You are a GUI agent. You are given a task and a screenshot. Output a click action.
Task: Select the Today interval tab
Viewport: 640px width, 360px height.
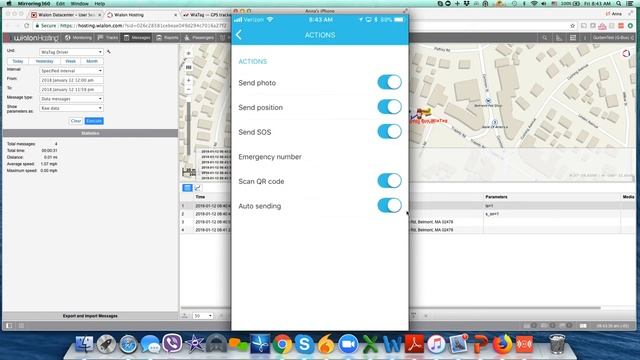click(18, 61)
